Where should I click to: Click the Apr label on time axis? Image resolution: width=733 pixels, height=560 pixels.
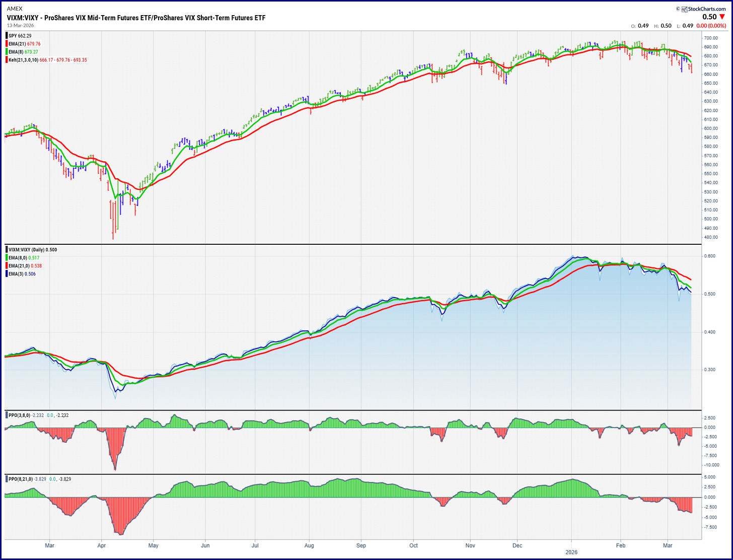101,545
